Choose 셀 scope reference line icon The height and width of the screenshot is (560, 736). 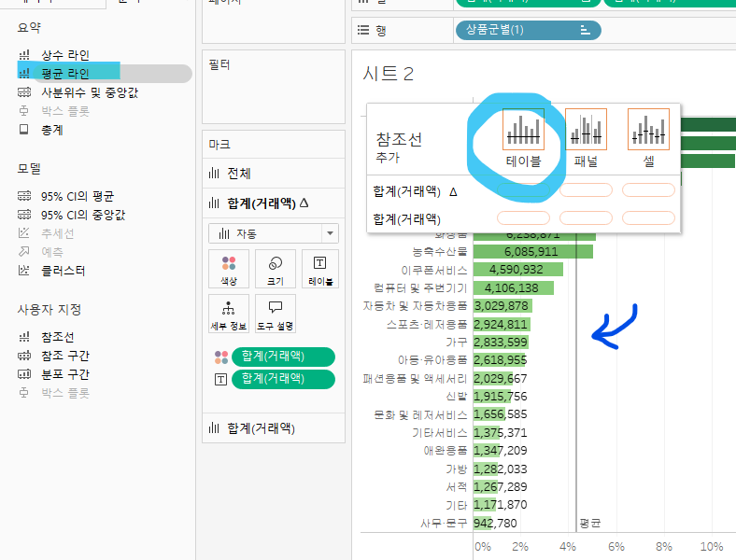coord(648,130)
